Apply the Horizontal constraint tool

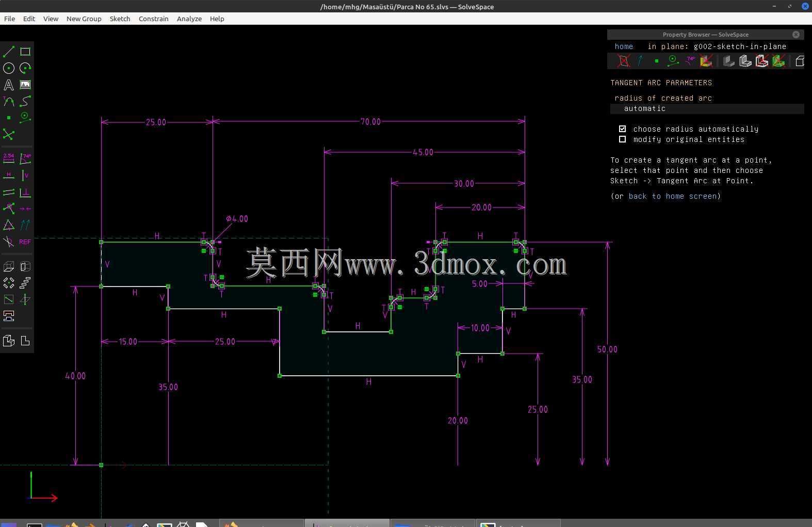click(x=9, y=175)
